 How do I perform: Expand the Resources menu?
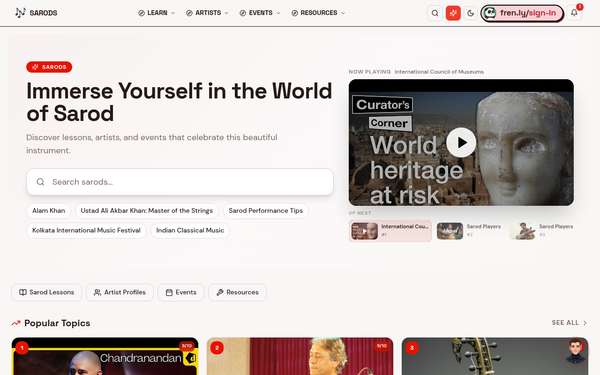pyautogui.click(x=318, y=13)
